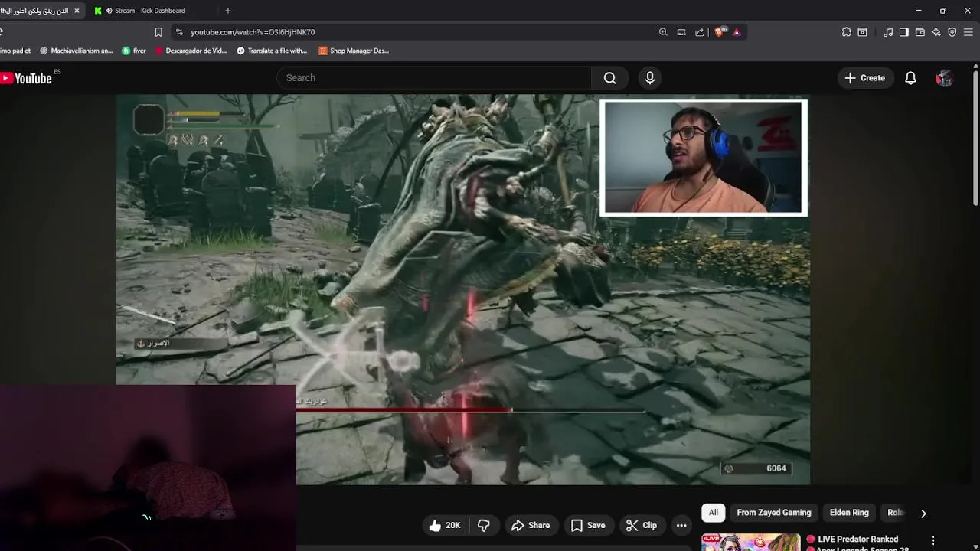Click the youtube.com URL in the address bar
The width and height of the screenshot is (980, 551).
pyautogui.click(x=253, y=32)
